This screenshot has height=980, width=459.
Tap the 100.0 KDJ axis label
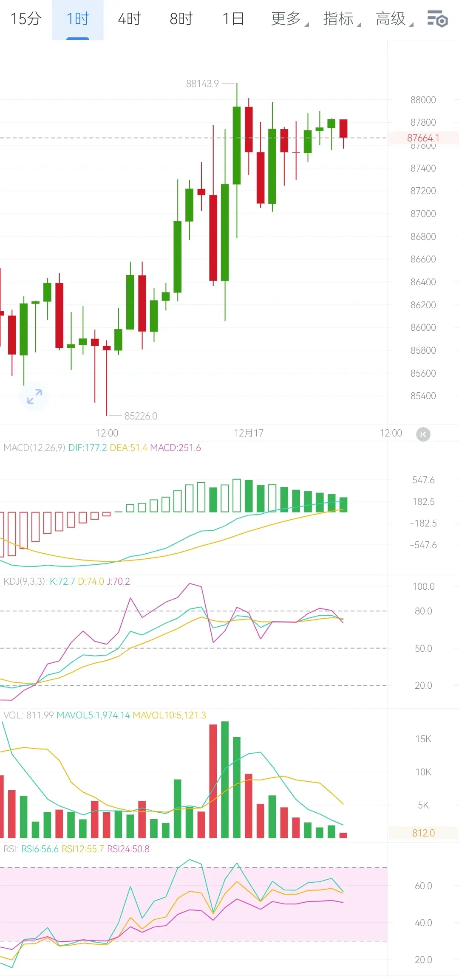click(x=423, y=586)
